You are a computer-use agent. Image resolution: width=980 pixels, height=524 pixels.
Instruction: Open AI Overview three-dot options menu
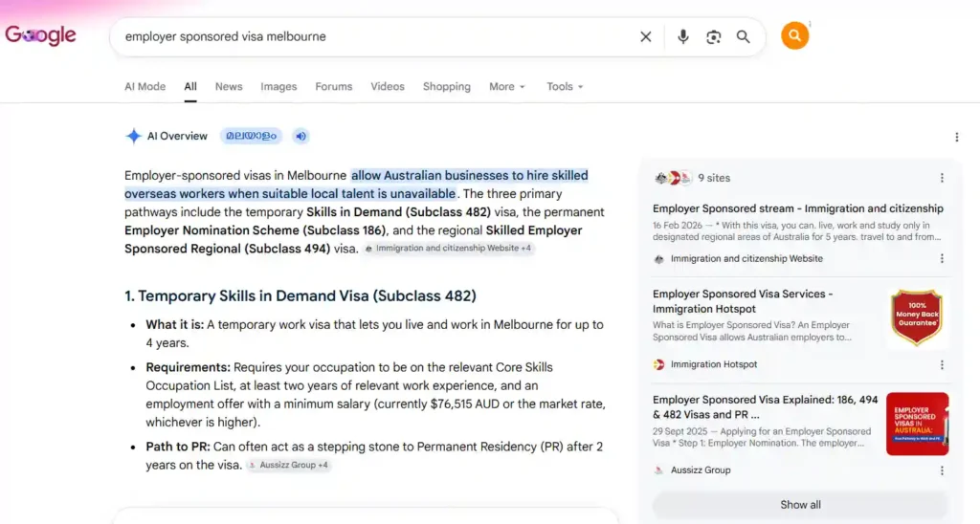(x=956, y=137)
